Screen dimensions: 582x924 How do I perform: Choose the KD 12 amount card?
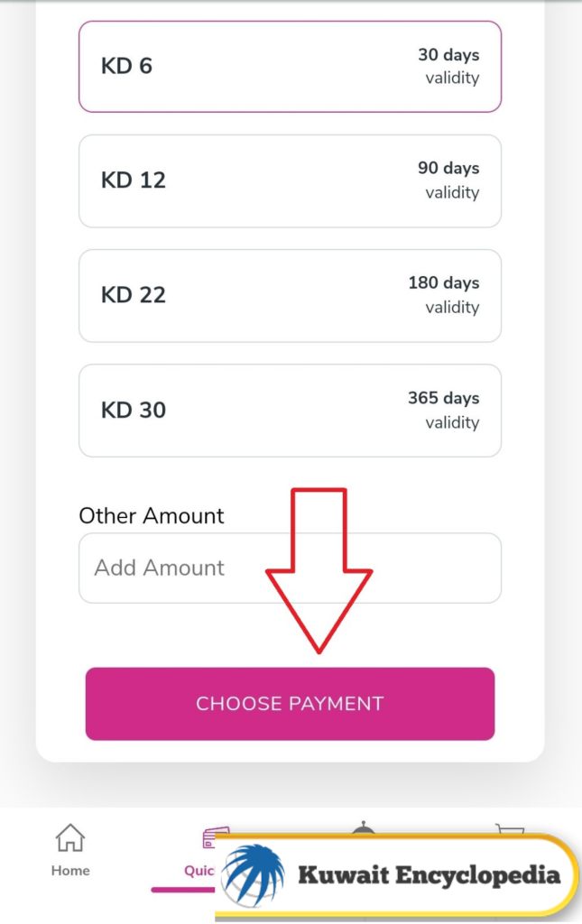pos(290,180)
